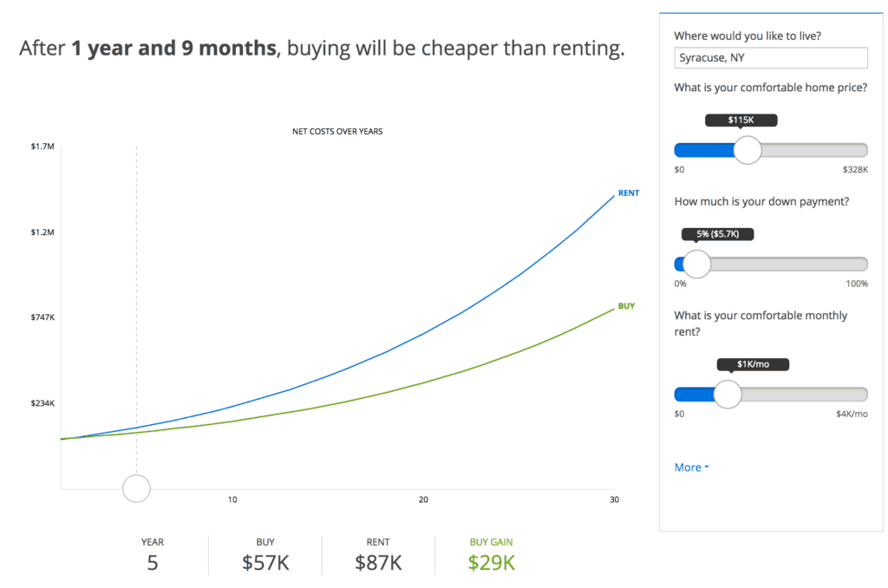Viewport: 888px width, 588px height.
Task: Click the $328K maximum price label
Action: [856, 169]
